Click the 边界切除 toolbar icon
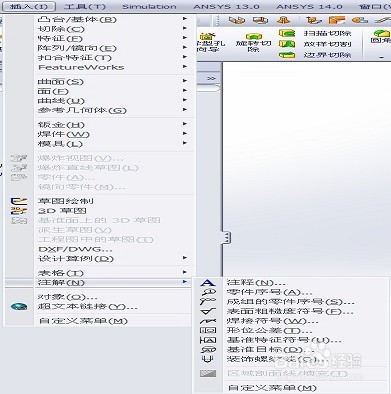 point(287,55)
